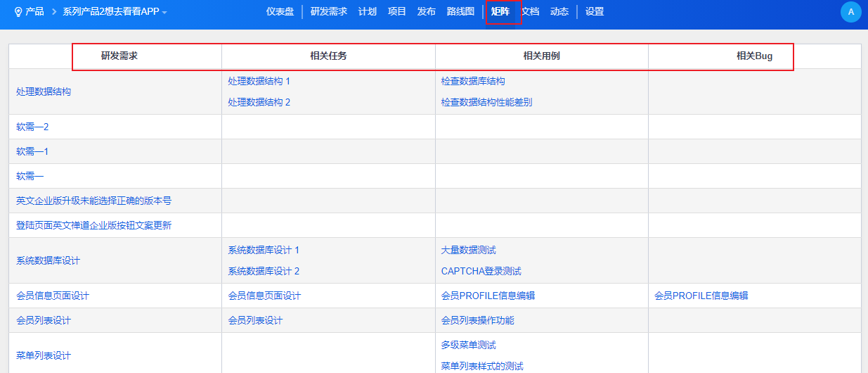Screen dimensions: 868x373
Task: Open the 会员信息页面设计 related task
Action: [x=264, y=296]
